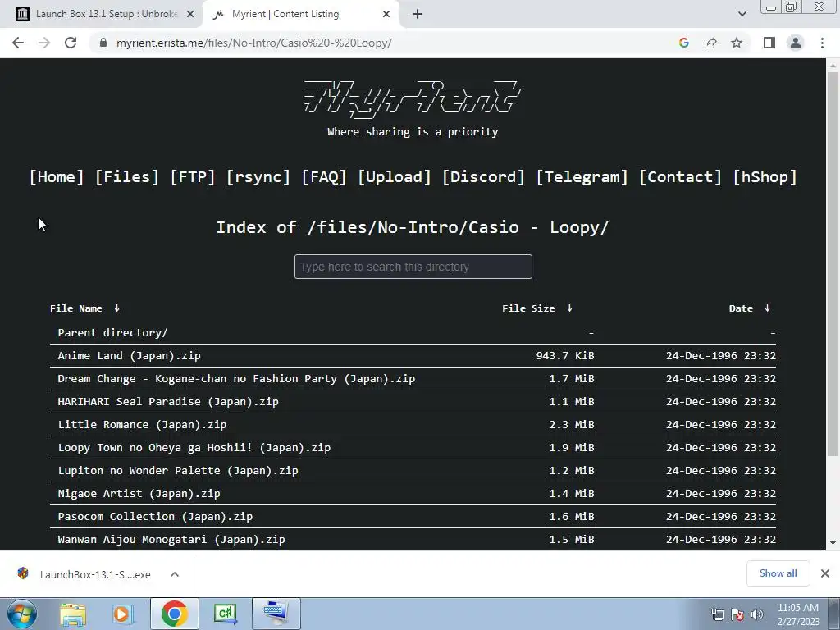Sort by File Size column header
This screenshot has height=630, width=840.
click(528, 308)
